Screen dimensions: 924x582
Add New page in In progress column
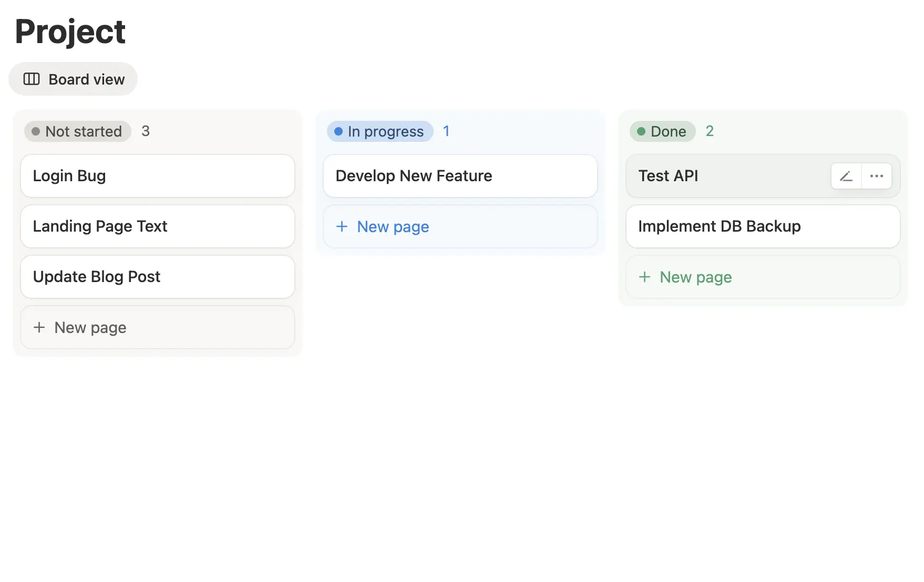[x=393, y=226]
